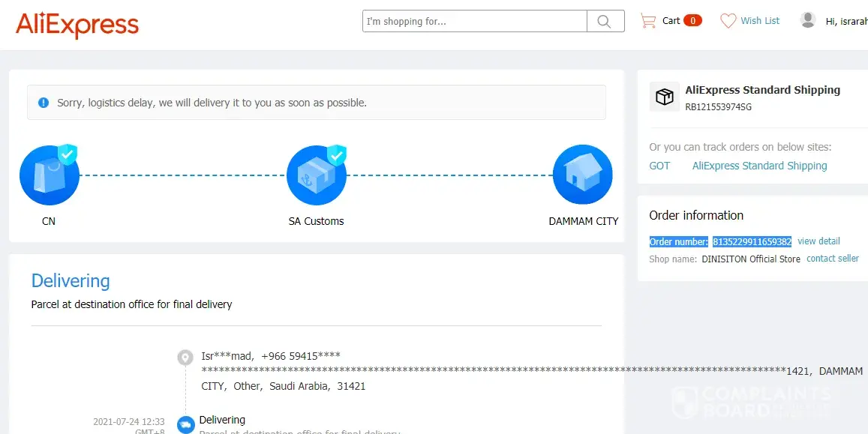The width and height of the screenshot is (868, 434).
Task: Select tracking number RB121553974SG
Action: tap(719, 106)
